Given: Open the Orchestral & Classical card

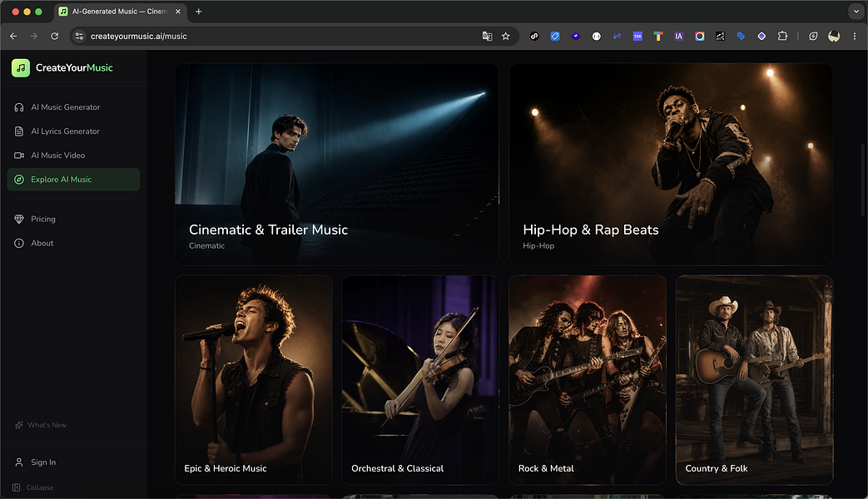Looking at the screenshot, I should point(420,380).
